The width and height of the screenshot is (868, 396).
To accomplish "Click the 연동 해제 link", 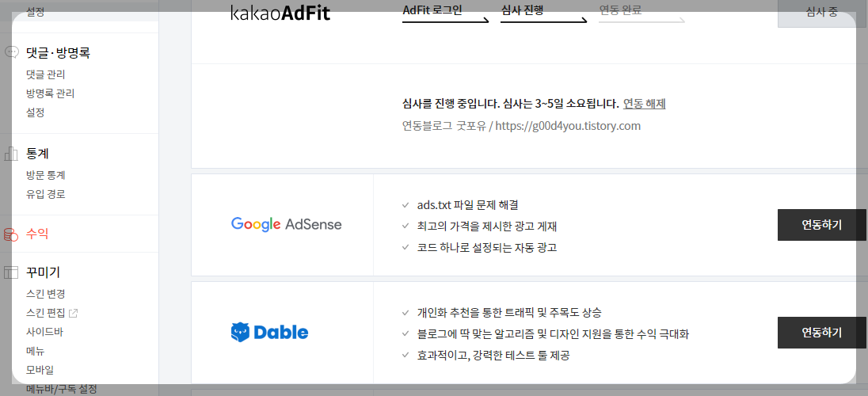I will click(645, 104).
